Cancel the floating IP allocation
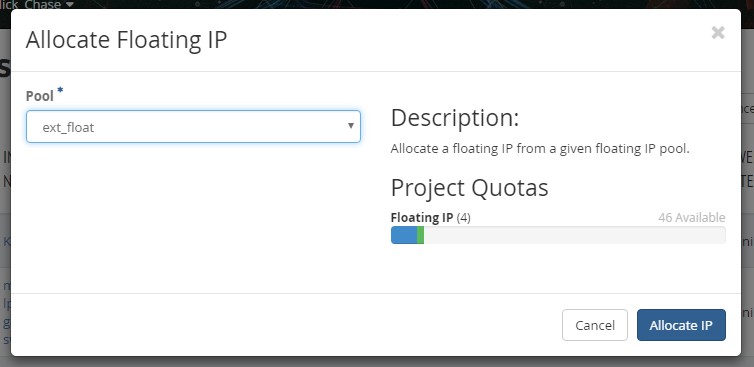This screenshot has height=367, width=754. 595,325
